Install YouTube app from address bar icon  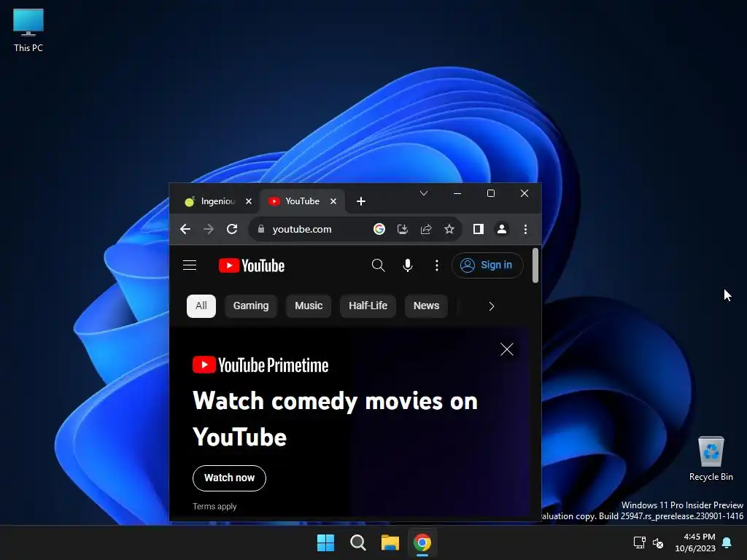403,229
